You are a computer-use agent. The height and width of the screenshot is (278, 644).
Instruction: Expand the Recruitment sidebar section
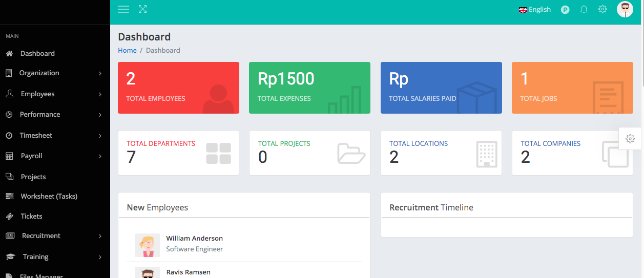pyautogui.click(x=41, y=236)
